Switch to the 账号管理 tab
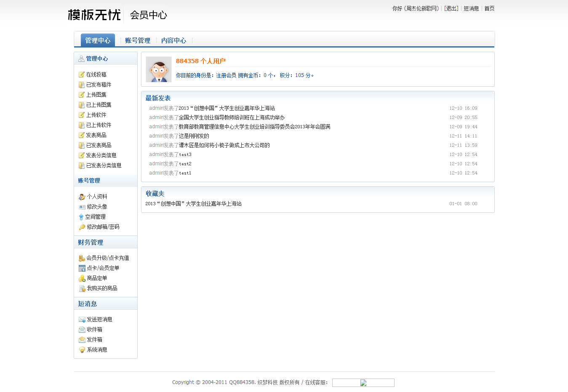 (138, 40)
